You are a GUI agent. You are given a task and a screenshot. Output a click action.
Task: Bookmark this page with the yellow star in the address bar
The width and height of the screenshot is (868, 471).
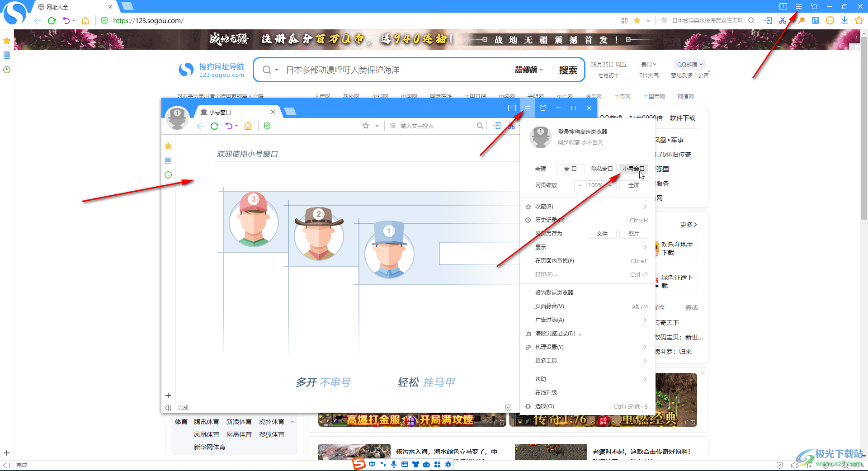click(637, 20)
